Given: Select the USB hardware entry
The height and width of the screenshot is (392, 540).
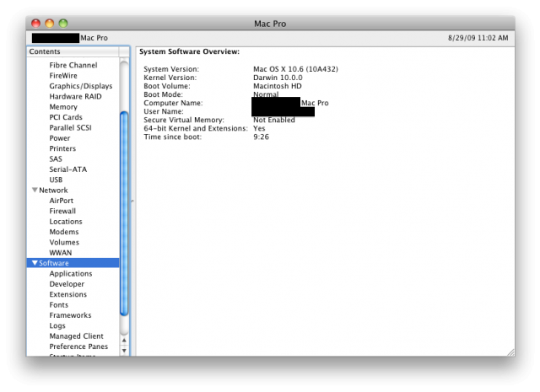Looking at the screenshot, I should (x=56, y=180).
